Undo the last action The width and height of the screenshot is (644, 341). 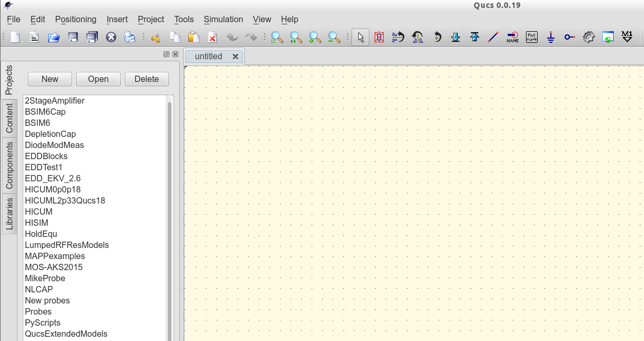click(232, 37)
